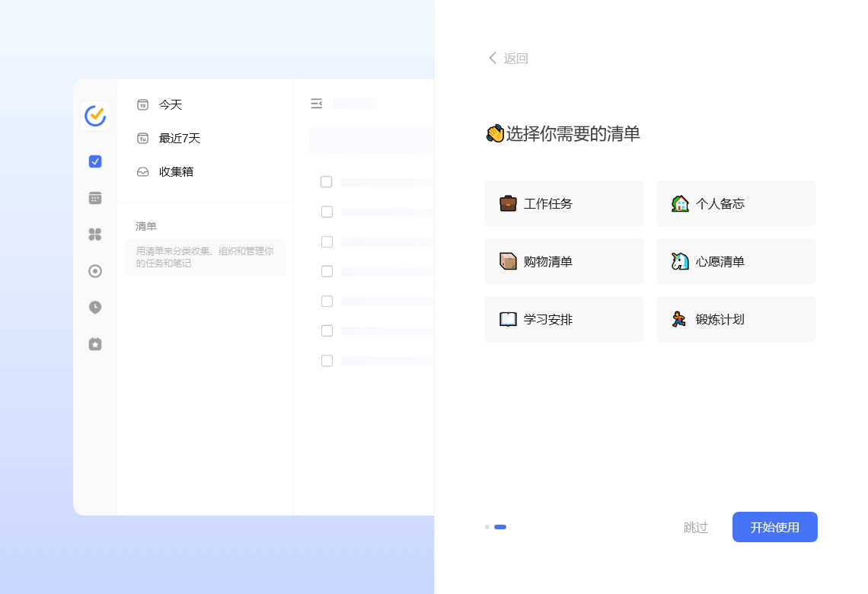This screenshot has height=594, width=868.
Task: Click the active second page indicator
Action: [x=500, y=527]
